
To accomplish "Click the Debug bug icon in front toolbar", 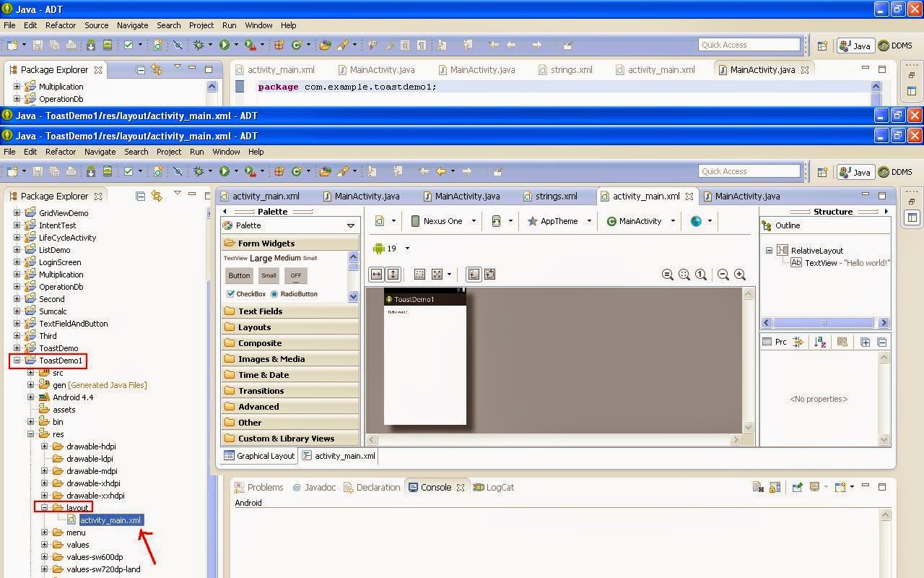I will tap(199, 171).
